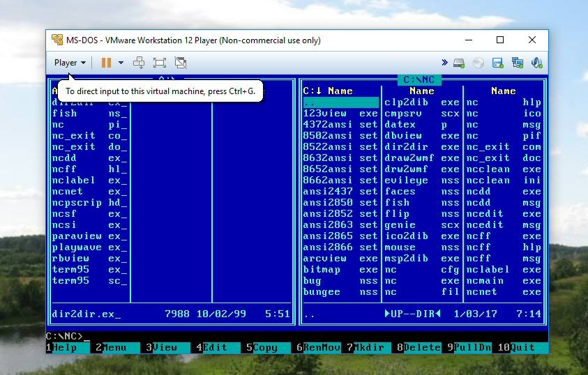Click the sound card icon
Screen dimensions: 588x375
pyautogui.click(x=536, y=63)
